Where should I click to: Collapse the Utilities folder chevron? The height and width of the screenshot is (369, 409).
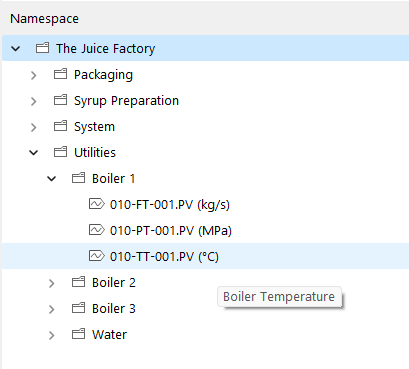(34, 153)
